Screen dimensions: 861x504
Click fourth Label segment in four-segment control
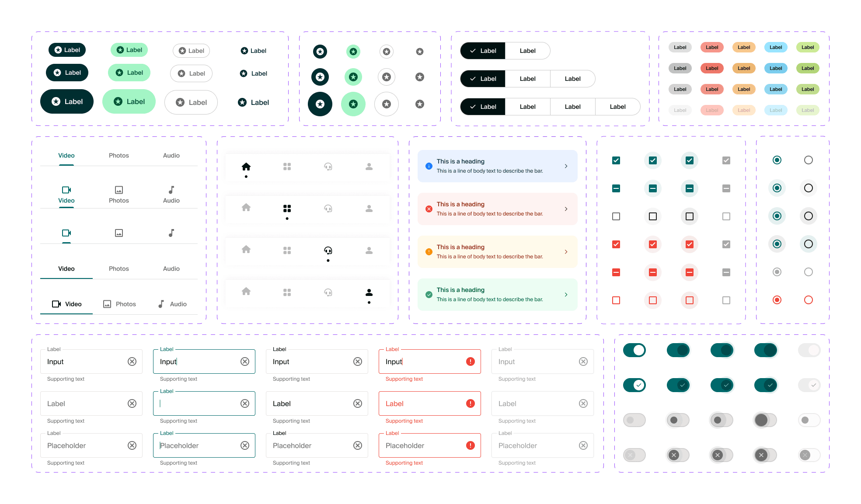coord(617,107)
